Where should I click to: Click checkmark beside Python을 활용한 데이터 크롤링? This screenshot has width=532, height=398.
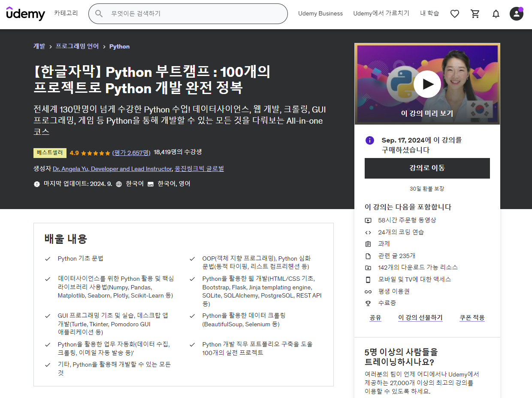tap(193, 316)
